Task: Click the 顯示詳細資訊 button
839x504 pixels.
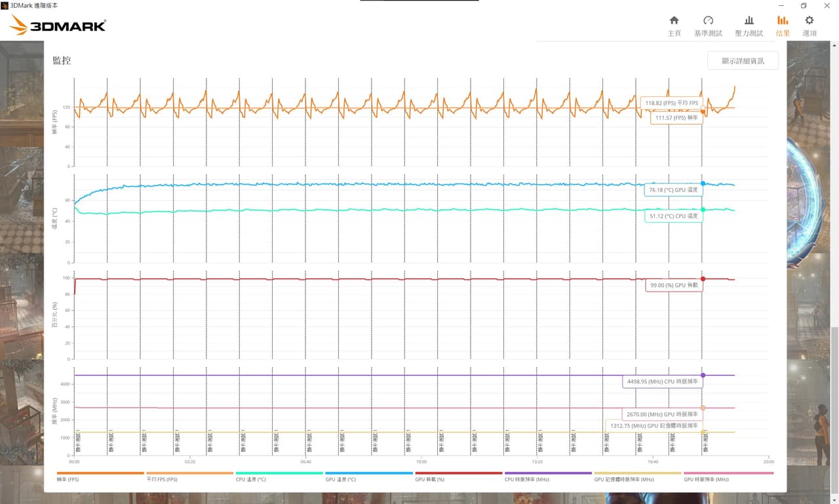Action: click(743, 60)
